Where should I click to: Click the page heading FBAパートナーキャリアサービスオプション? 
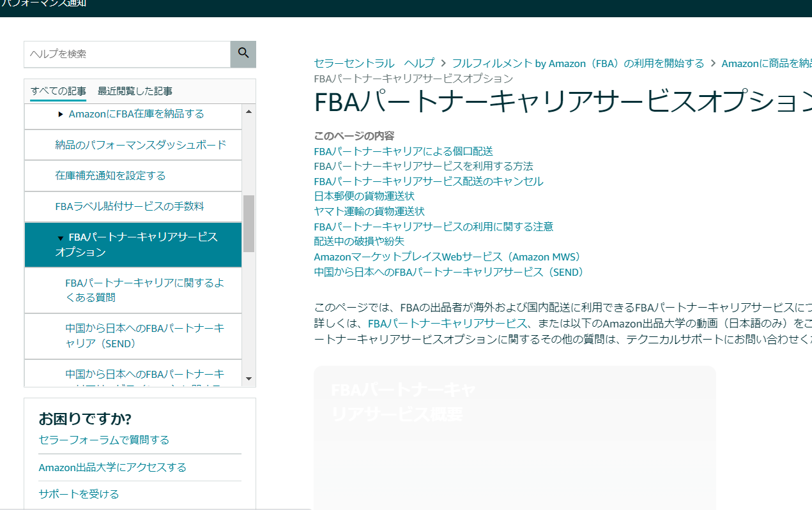tap(563, 101)
